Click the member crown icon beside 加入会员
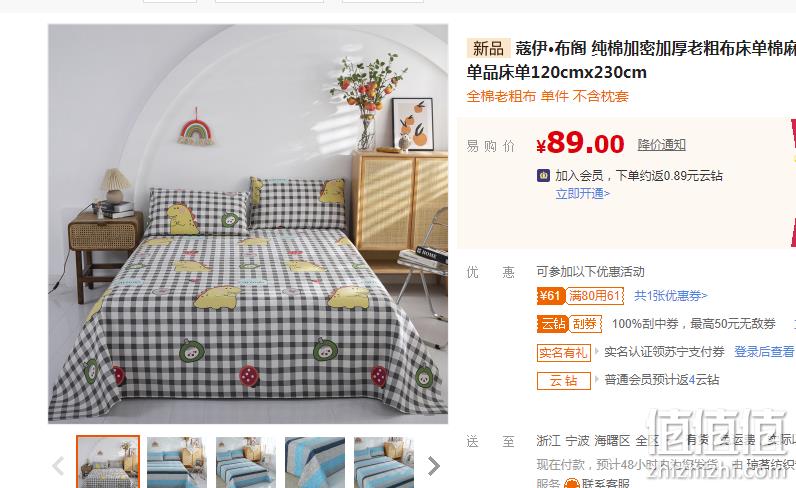796x488 pixels. coord(543,176)
